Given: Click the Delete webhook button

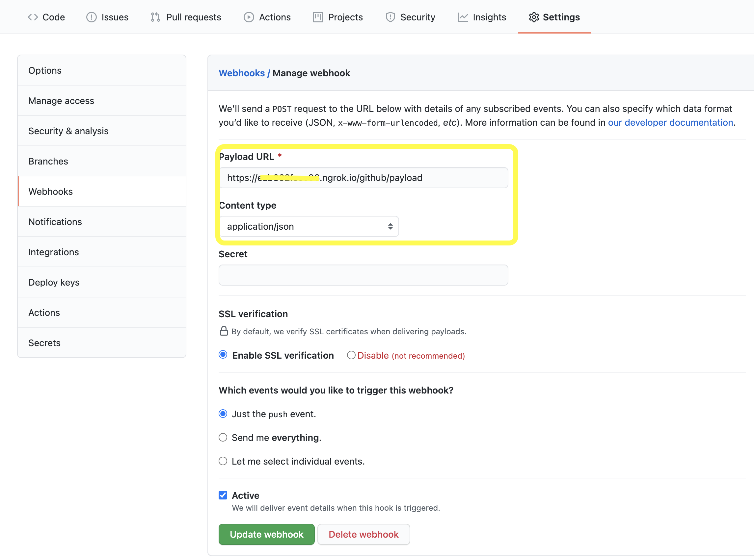Looking at the screenshot, I should [363, 534].
